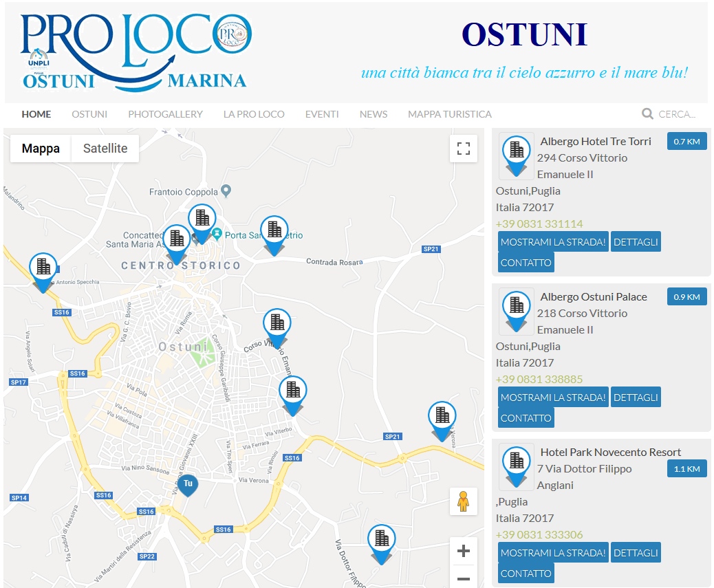Select hotel marker on Corso Vittorio Emanuele label
Viewport: 714px width, 588px height.
click(277, 328)
